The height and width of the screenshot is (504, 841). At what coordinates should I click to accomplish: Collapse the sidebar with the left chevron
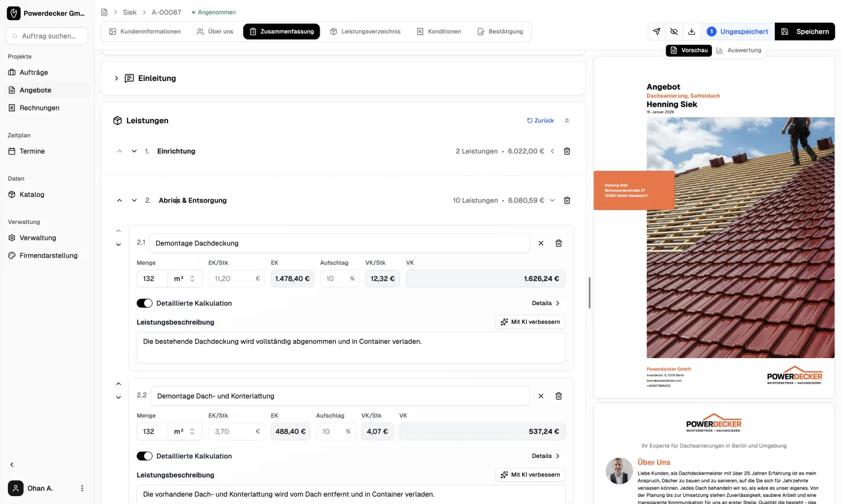11,464
